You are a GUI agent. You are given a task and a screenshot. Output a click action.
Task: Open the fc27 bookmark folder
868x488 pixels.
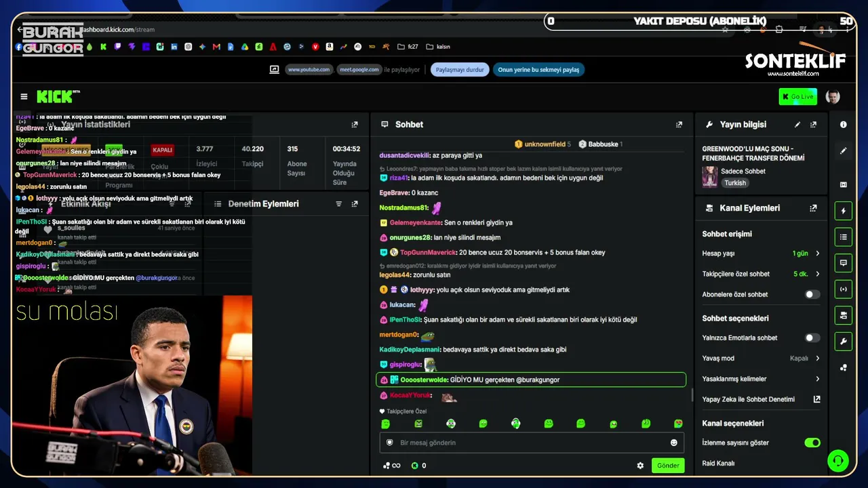pos(407,47)
